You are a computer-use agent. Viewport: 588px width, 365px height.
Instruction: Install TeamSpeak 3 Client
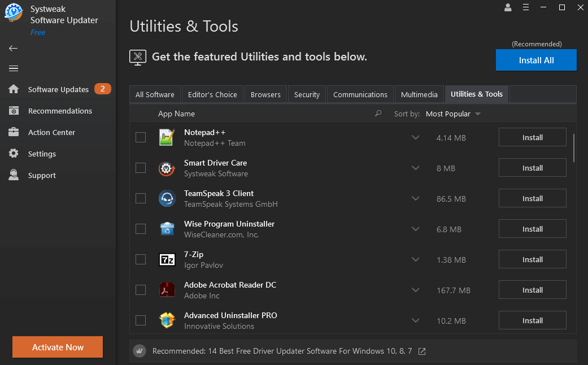tap(532, 198)
